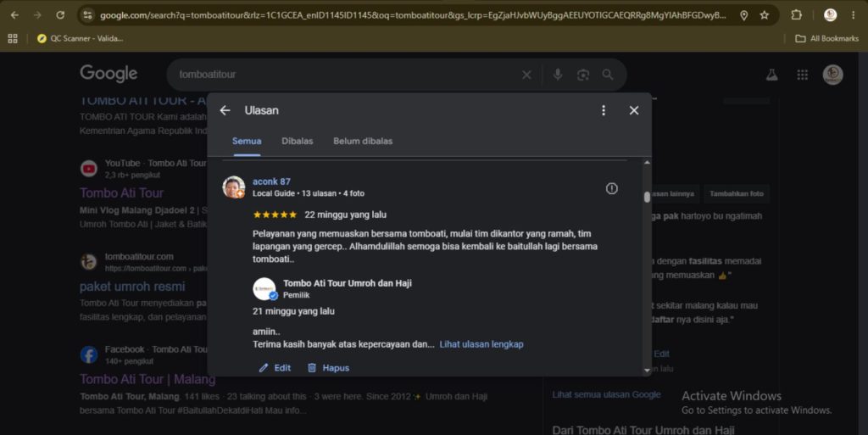Select the Semua tab
This screenshot has width=868, height=435.
tap(247, 141)
